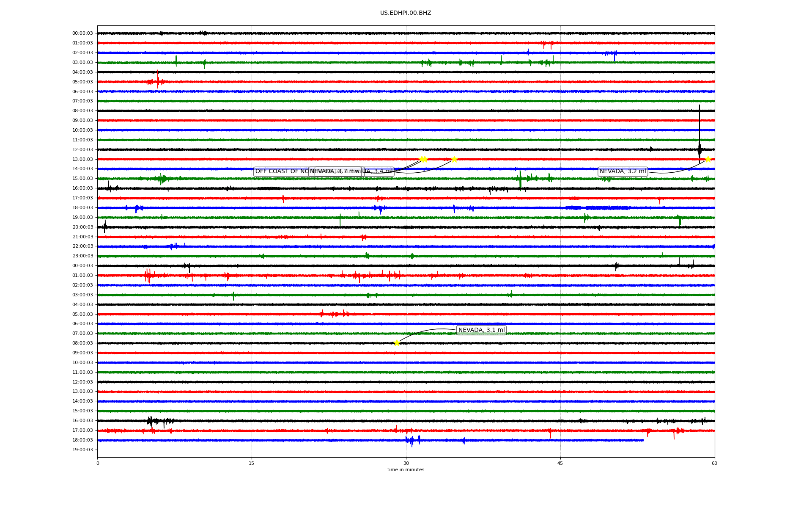Click the overlapping yellow stars just past minute 30
This screenshot has width=812, height=508.
[x=423, y=159]
